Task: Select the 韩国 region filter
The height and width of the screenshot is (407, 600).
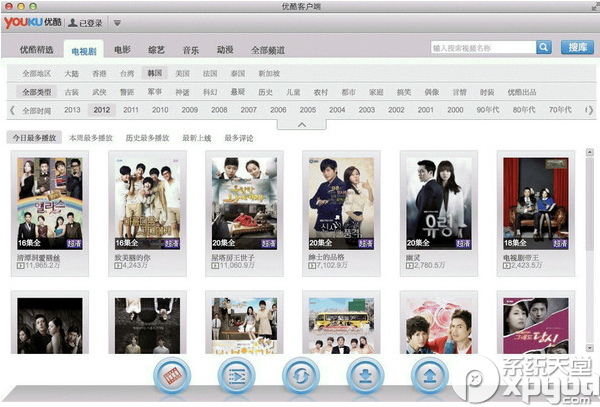Action: (x=155, y=73)
